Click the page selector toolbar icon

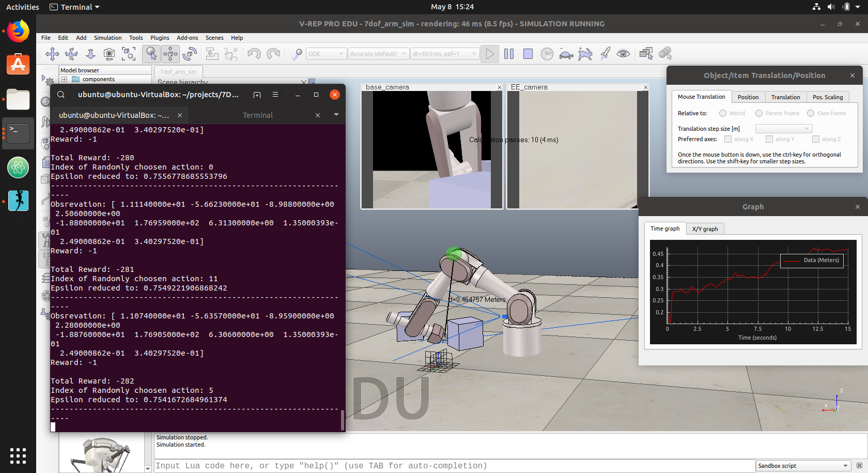point(646,54)
